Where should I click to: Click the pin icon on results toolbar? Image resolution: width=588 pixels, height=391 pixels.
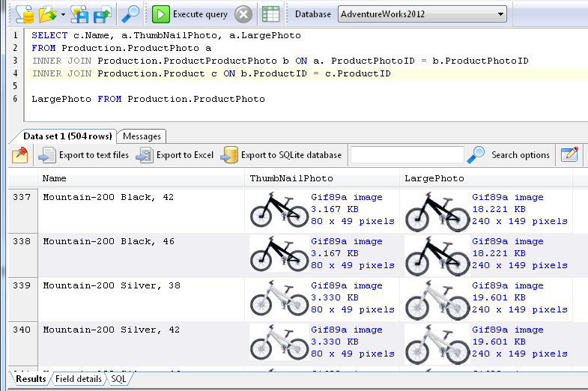point(20,155)
